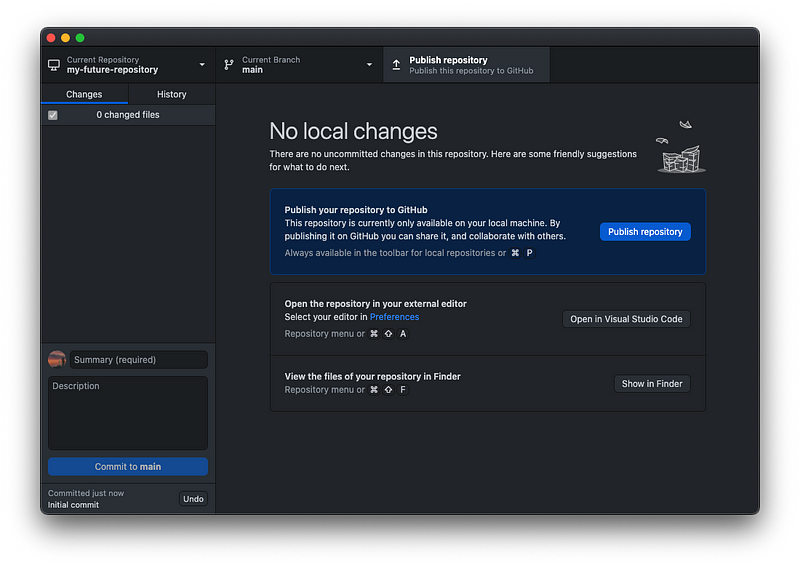Click the P key badge in publish shortcut
Image resolution: width=800 pixels, height=568 pixels.
pos(530,253)
